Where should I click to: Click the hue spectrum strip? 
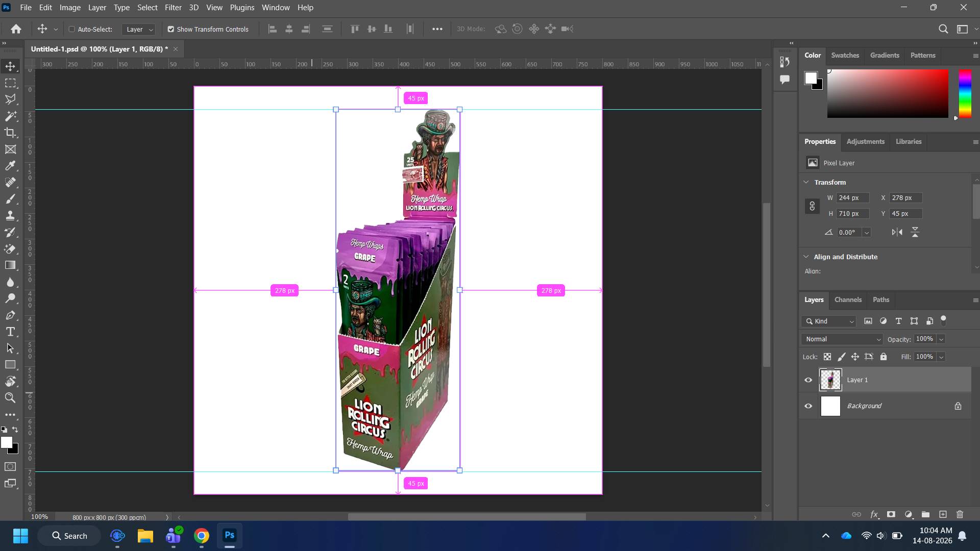[965, 93]
